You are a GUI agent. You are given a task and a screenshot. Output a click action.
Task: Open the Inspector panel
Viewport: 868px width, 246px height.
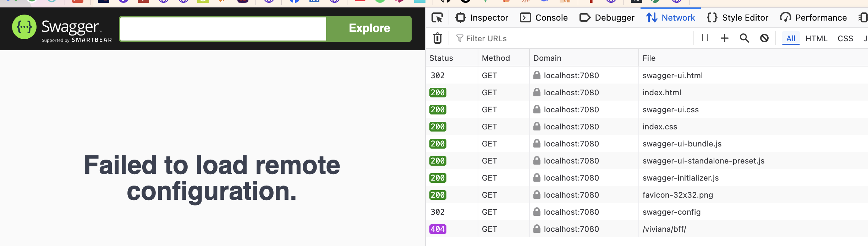[x=482, y=18]
